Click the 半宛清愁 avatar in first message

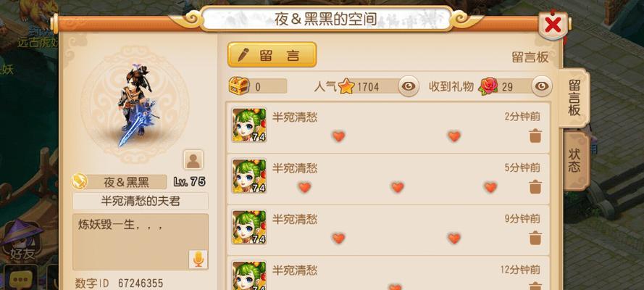pyautogui.click(x=249, y=125)
